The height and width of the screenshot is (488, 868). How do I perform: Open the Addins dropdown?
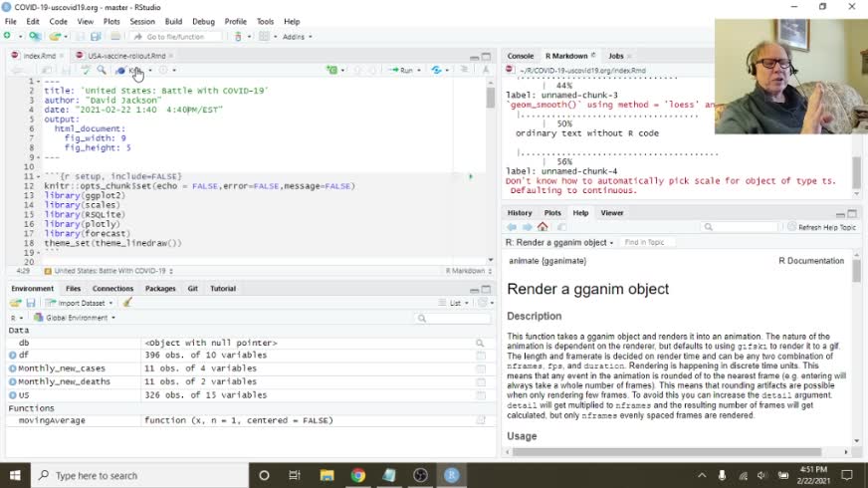click(x=298, y=37)
